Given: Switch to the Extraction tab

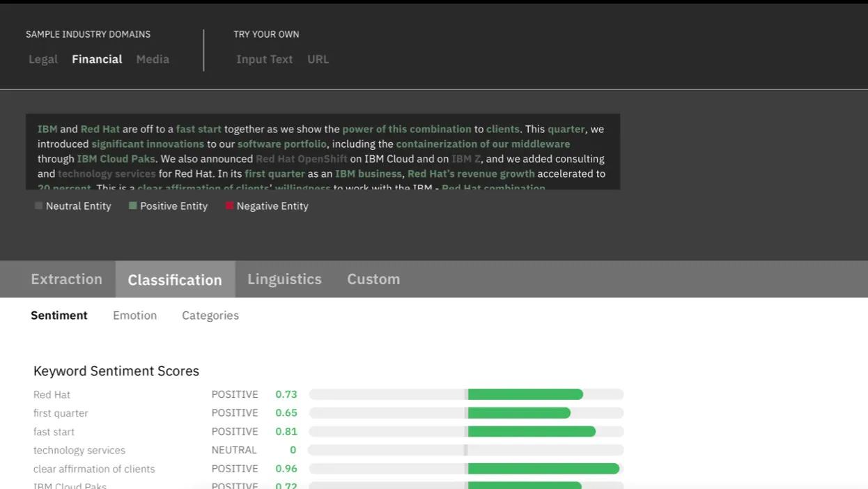Looking at the screenshot, I should point(66,279).
